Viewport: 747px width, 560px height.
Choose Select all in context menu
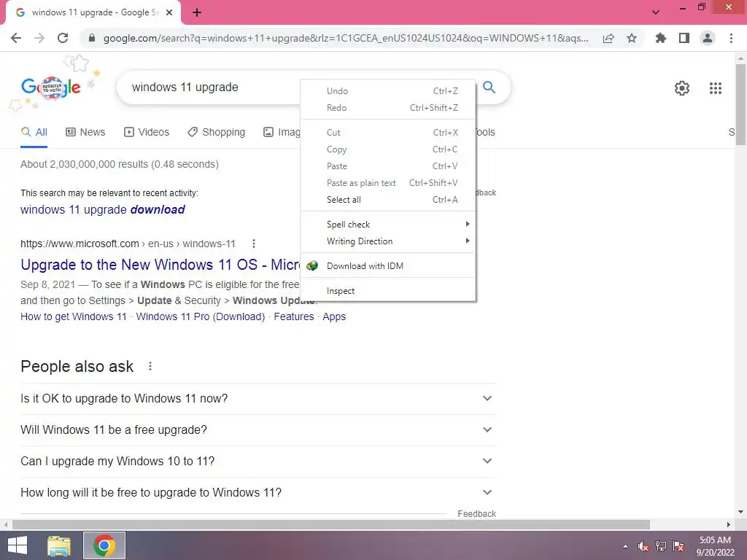click(388, 200)
